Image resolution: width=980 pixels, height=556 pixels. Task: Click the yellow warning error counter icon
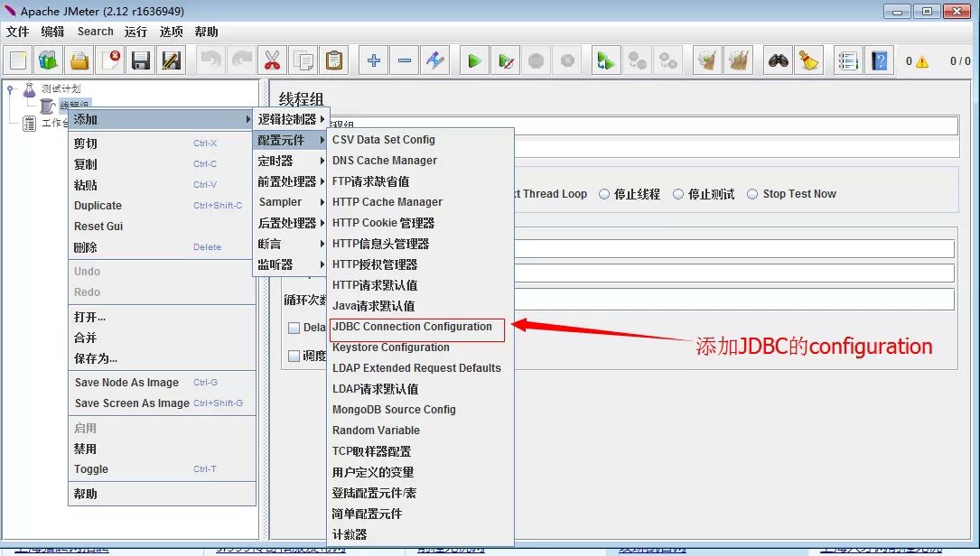point(922,61)
